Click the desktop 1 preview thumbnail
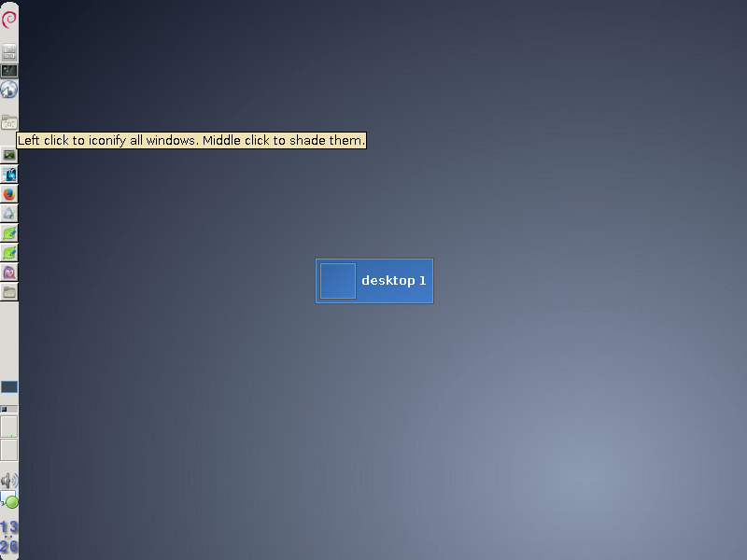This screenshot has width=747, height=560. (338, 281)
